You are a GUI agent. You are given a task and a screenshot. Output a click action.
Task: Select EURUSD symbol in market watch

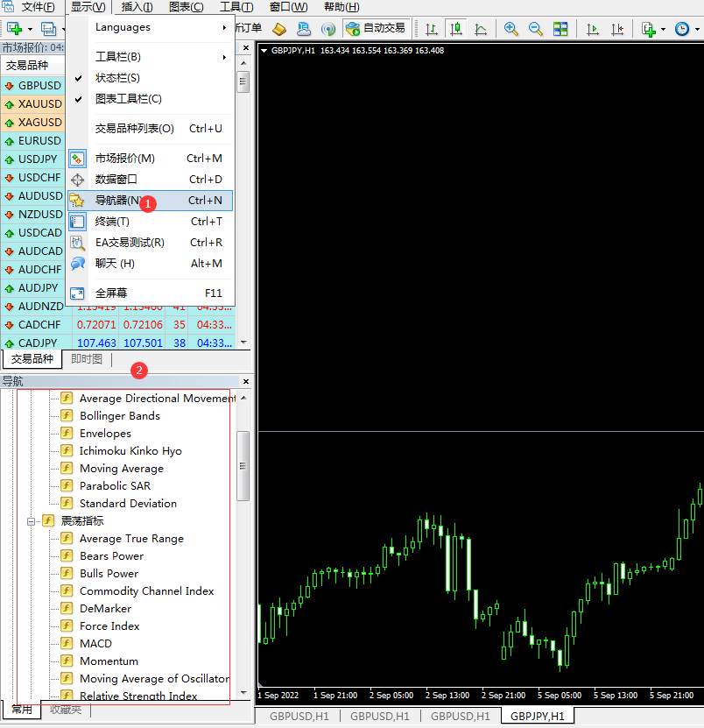point(39,141)
